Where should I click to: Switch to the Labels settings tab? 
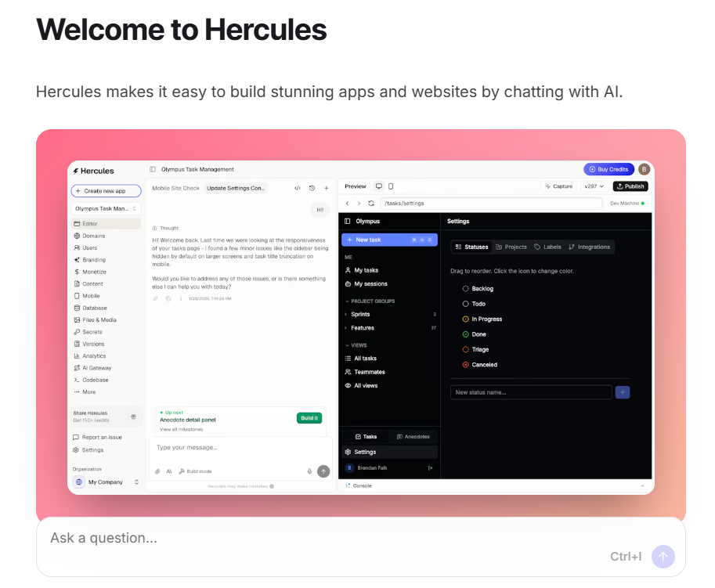(x=547, y=247)
